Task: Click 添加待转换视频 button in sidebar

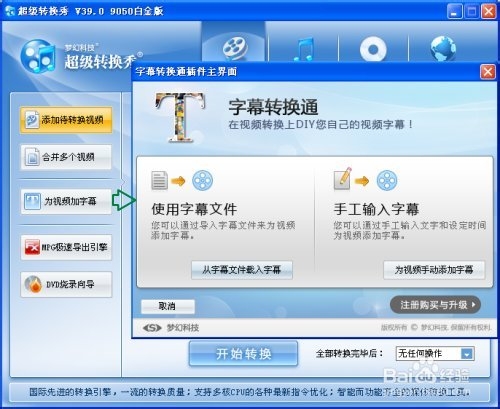Action: 66,120
